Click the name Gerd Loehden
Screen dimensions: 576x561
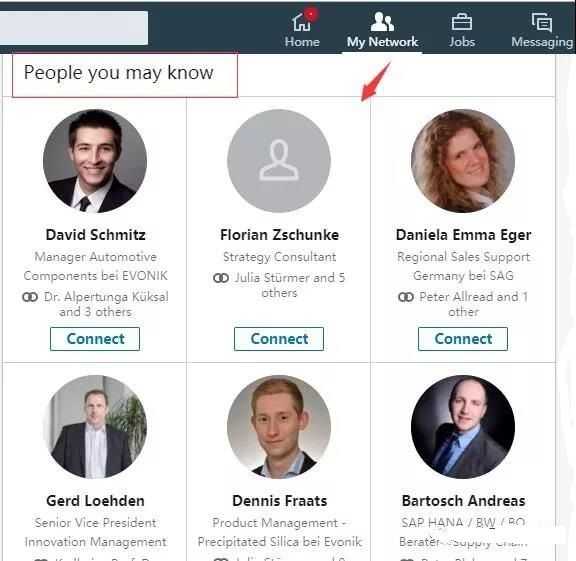96,501
